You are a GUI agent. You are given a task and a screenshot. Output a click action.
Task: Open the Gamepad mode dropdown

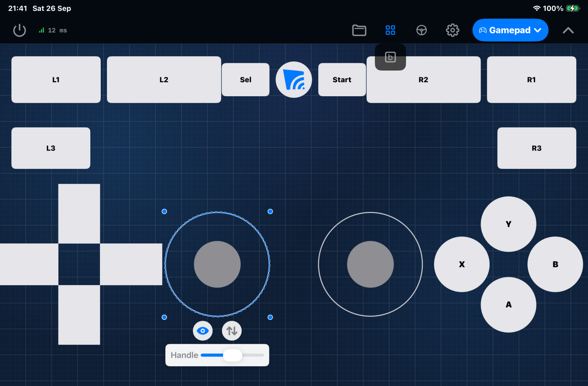pos(510,30)
